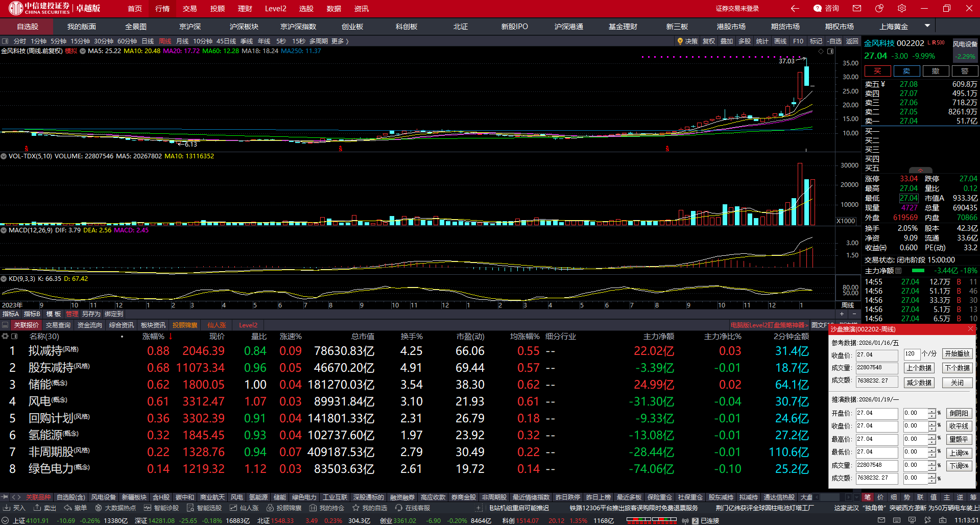Viewport: 980px width, 525px height.
Task: Toggle the VOL-TDX indicator collapse circle
Action: click(4, 156)
